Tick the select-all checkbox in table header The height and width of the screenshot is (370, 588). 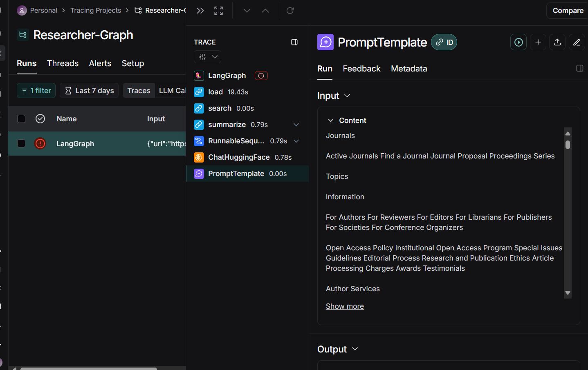click(x=21, y=119)
